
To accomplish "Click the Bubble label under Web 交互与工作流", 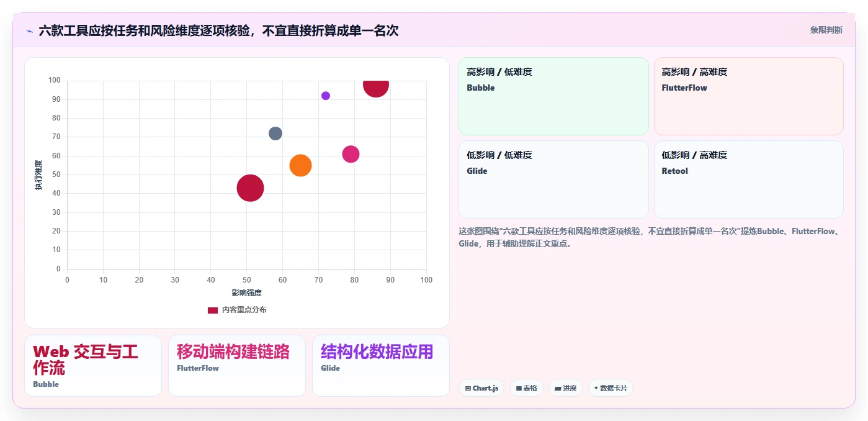I will pos(46,384).
